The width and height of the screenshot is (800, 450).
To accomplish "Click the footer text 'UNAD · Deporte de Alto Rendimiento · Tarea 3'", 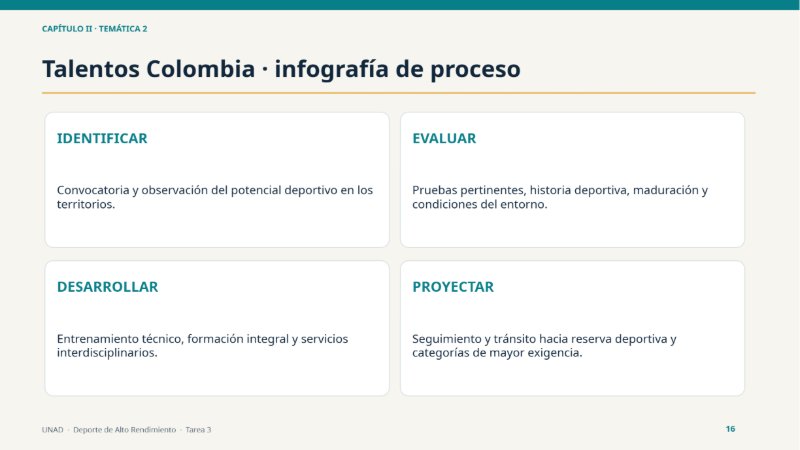I will tap(127, 430).
